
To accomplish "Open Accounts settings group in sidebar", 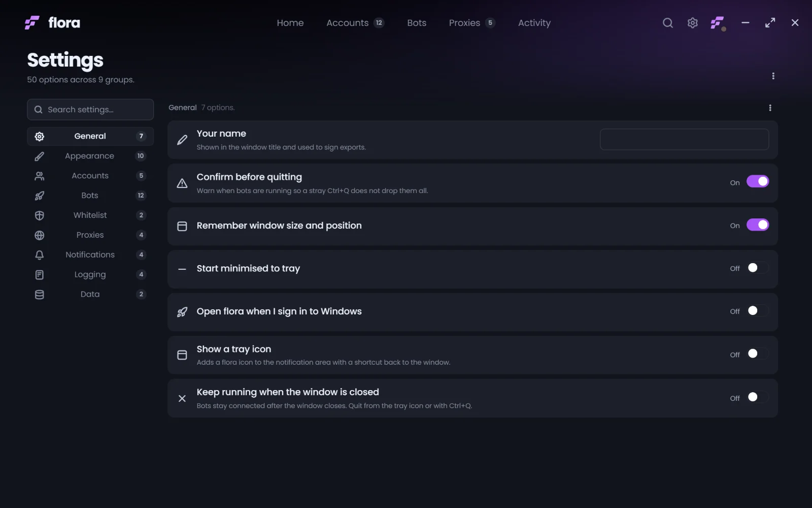I will (x=90, y=176).
